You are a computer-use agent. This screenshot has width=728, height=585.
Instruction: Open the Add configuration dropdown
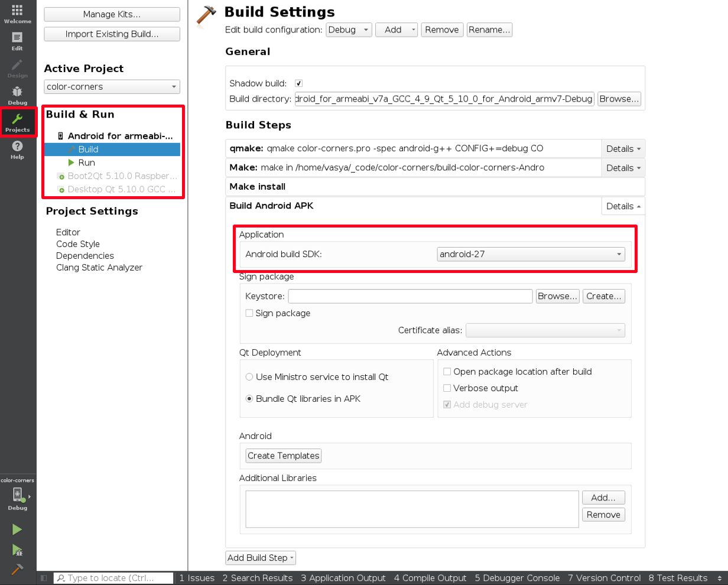click(396, 30)
